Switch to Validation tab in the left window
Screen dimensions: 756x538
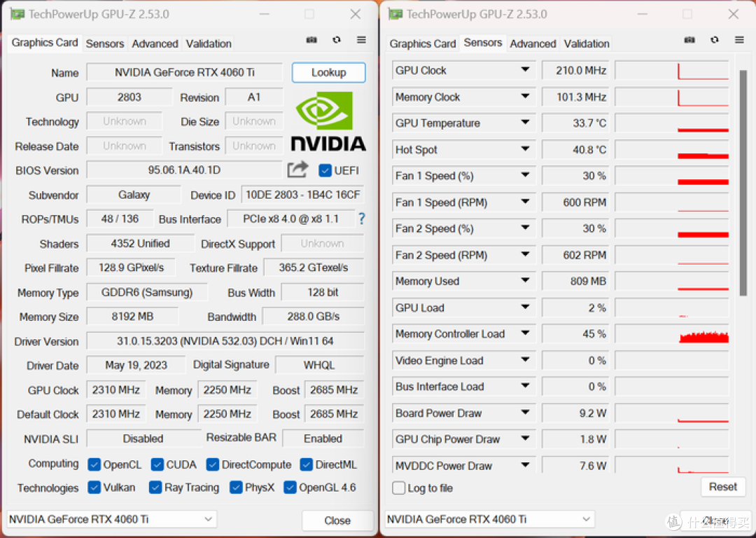pyautogui.click(x=209, y=43)
